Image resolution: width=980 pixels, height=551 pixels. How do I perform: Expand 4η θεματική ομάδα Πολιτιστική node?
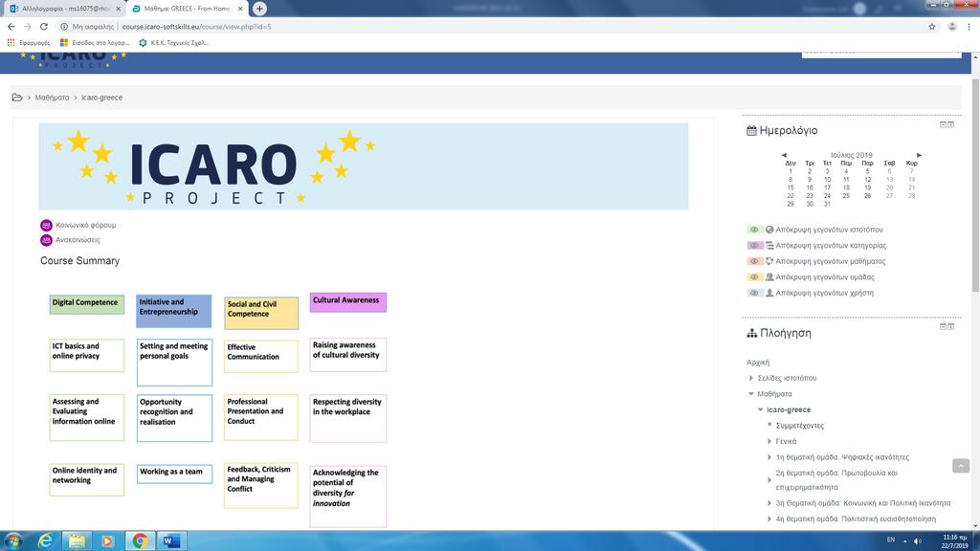tap(769, 518)
